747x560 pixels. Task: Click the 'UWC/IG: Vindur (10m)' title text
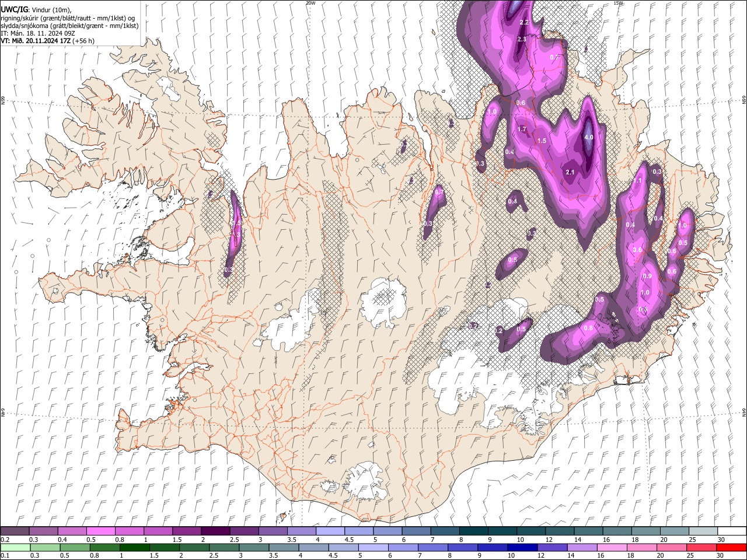pyautogui.click(x=36, y=10)
